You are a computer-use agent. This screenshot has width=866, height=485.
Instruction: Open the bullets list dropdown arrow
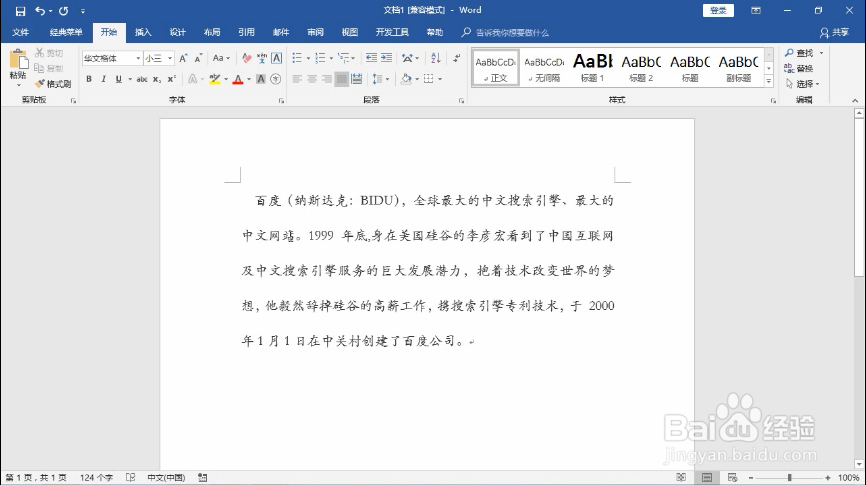click(x=308, y=58)
